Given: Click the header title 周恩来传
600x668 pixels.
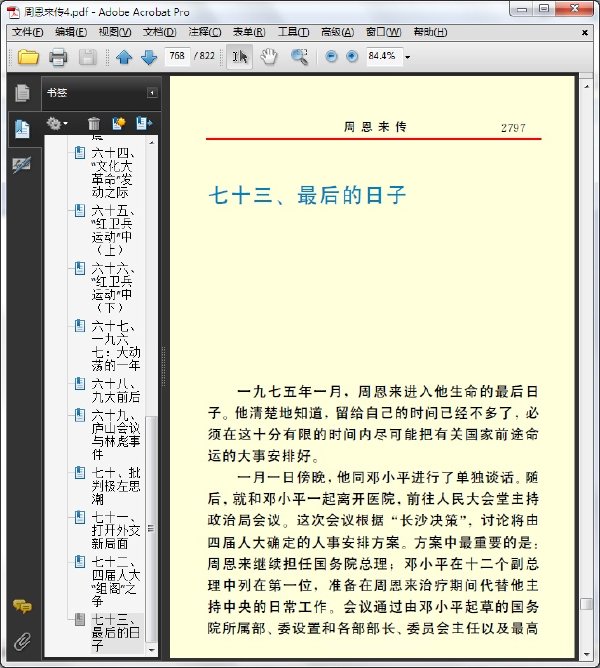Looking at the screenshot, I should pyautogui.click(x=375, y=127).
